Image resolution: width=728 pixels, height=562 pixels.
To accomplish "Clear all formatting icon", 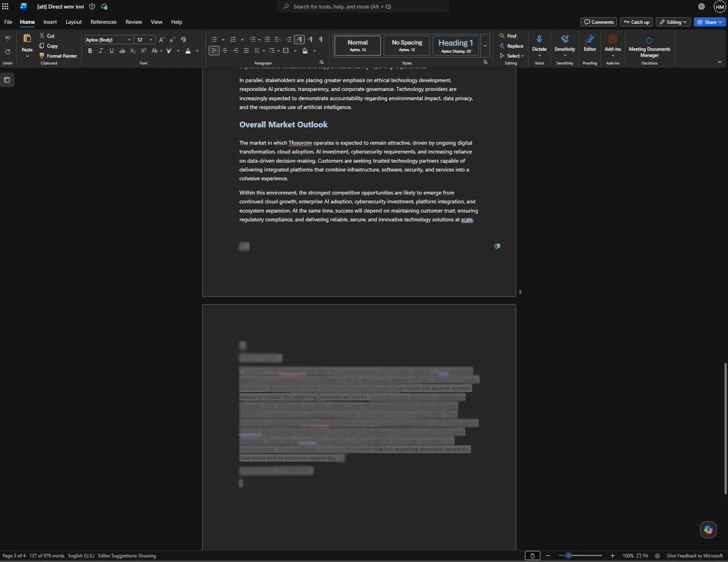I will 183,40.
